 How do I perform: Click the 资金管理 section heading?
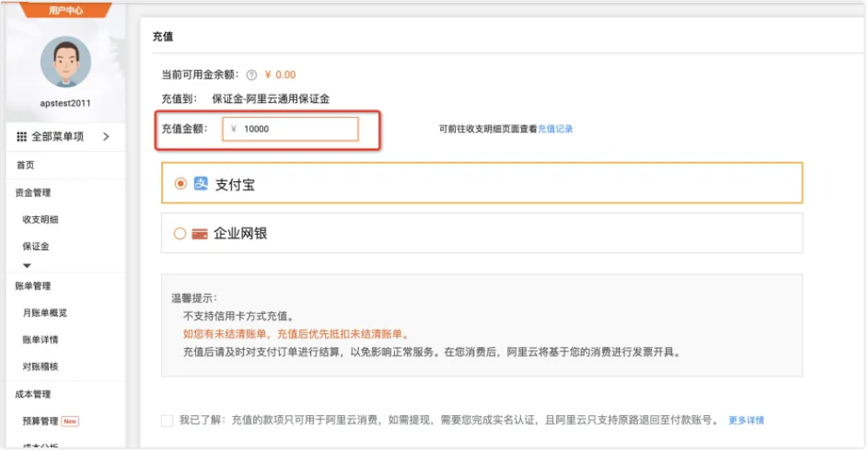pyautogui.click(x=32, y=193)
